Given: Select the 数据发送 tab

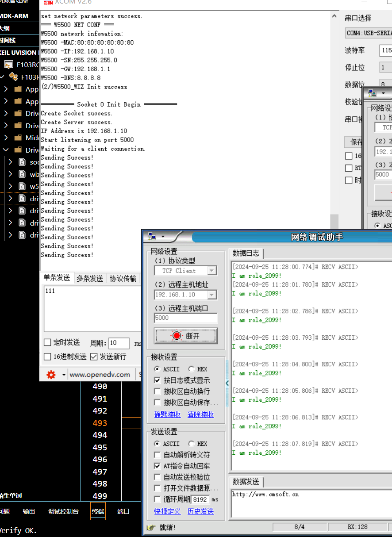Looking at the screenshot, I should coord(246,482).
